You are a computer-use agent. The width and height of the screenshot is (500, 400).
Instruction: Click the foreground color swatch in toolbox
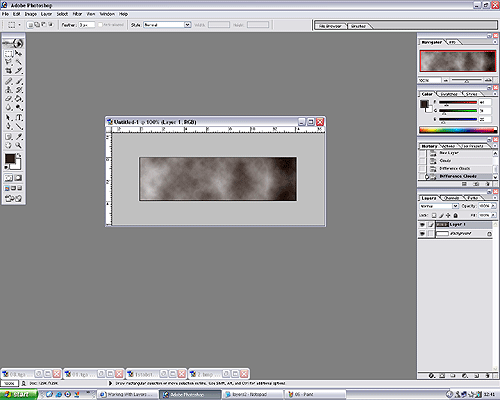point(10,159)
